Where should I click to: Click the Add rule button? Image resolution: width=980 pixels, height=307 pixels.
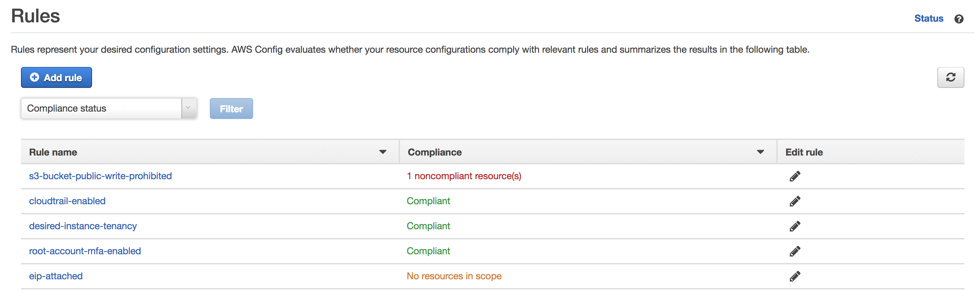click(x=56, y=77)
